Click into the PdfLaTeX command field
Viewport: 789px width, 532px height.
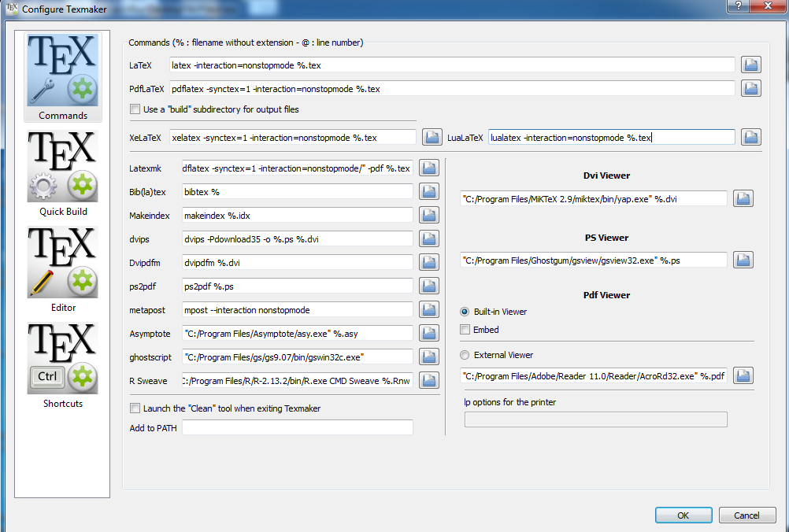click(452, 88)
